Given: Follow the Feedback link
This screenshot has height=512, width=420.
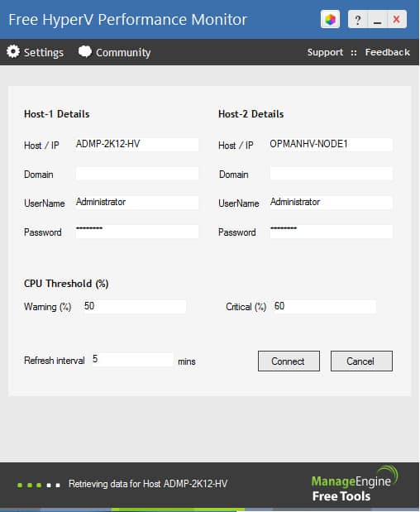Looking at the screenshot, I should click(x=388, y=52).
